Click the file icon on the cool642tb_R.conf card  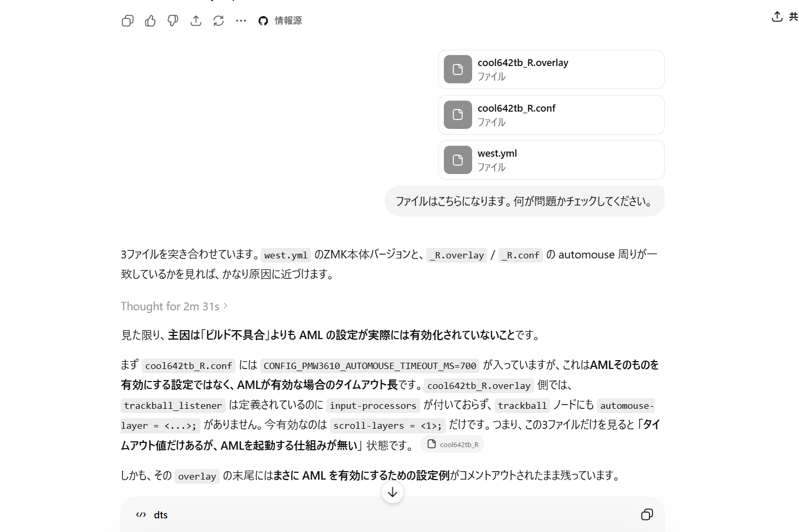[457, 115]
